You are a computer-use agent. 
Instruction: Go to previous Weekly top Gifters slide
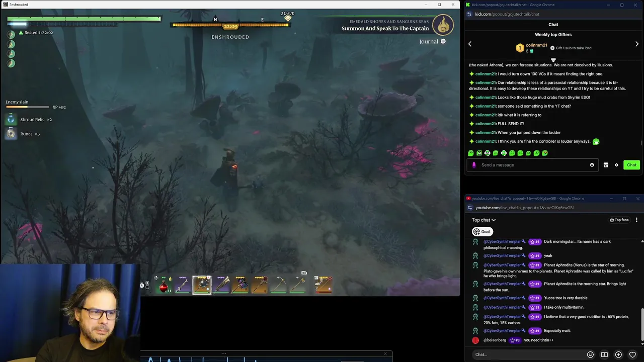pyautogui.click(x=470, y=44)
